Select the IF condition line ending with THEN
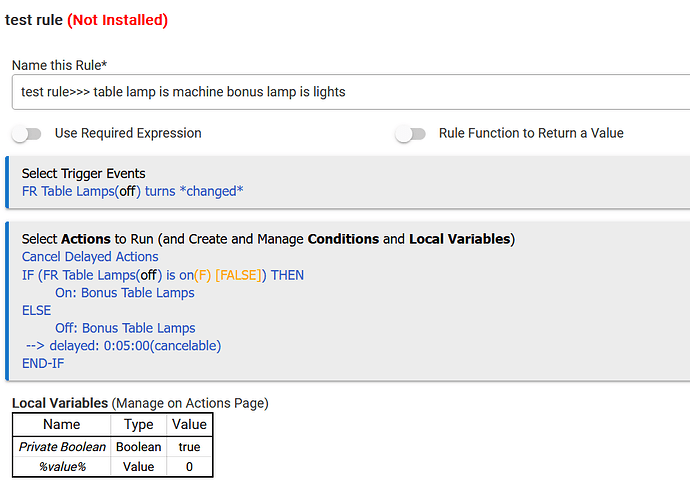690x485 pixels. (163, 275)
